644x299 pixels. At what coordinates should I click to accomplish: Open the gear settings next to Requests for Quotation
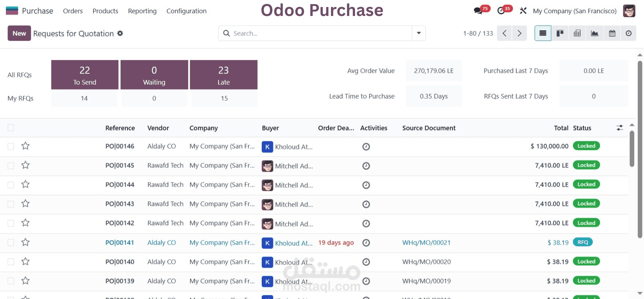tap(120, 33)
